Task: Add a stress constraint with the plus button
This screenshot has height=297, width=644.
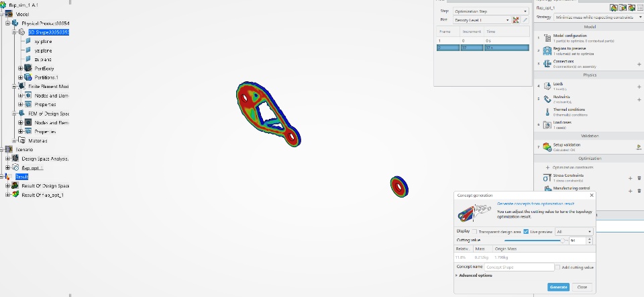Action: 630,178
